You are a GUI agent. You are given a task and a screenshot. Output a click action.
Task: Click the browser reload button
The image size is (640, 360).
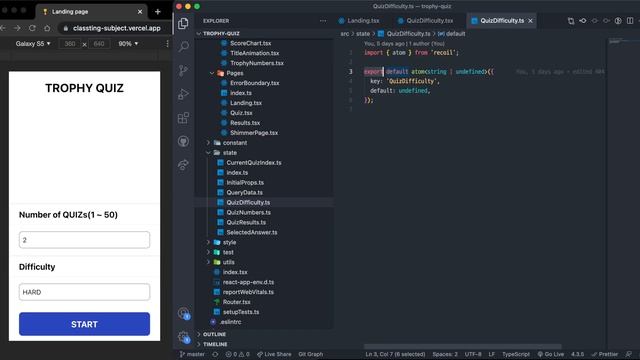32,28
